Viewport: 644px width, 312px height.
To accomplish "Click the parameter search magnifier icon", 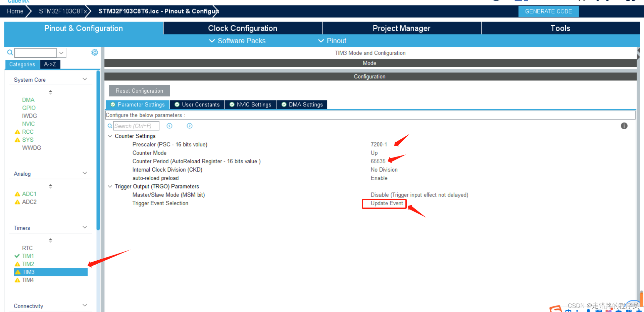I will [x=110, y=126].
